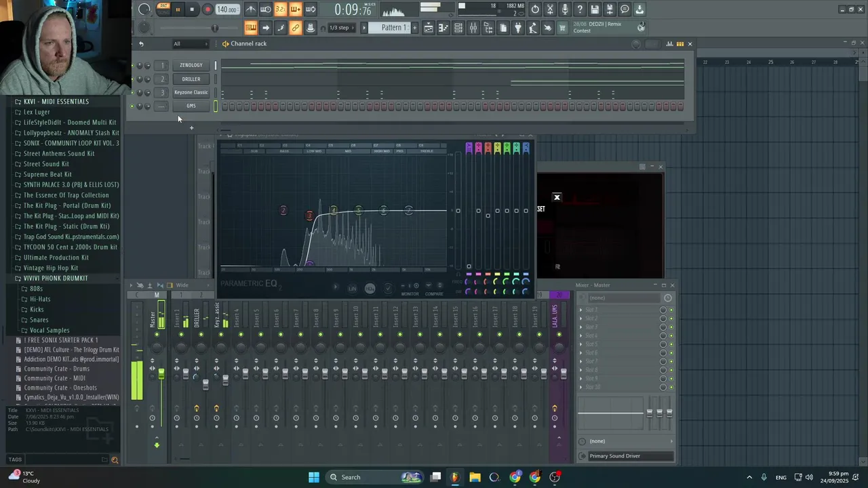Open the playlist view icon

click(429, 28)
